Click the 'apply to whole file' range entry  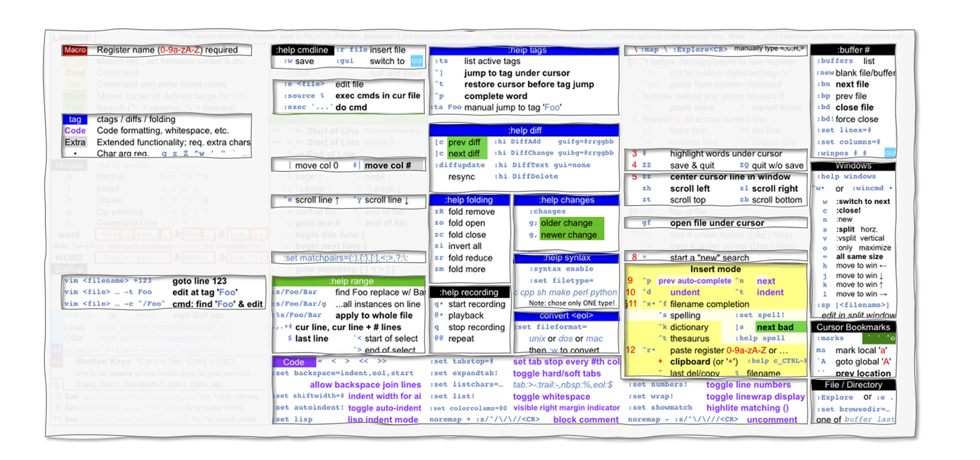pos(374,315)
